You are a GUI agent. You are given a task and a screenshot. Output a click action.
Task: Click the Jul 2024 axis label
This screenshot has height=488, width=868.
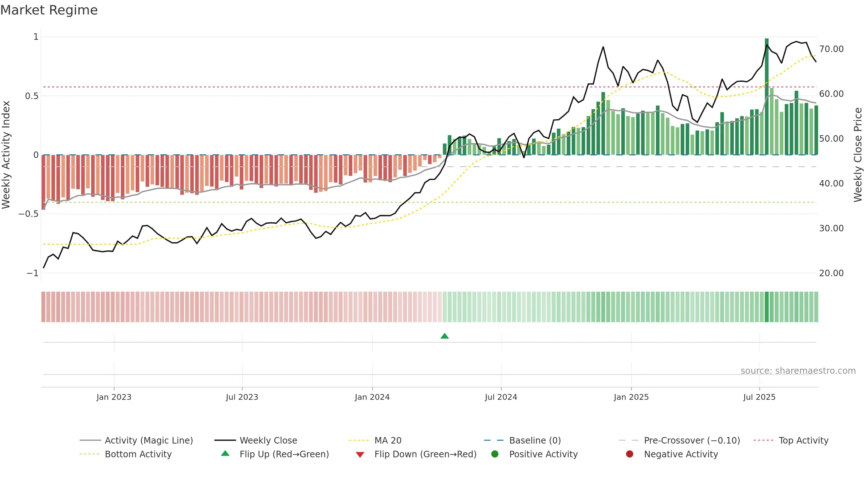click(501, 397)
